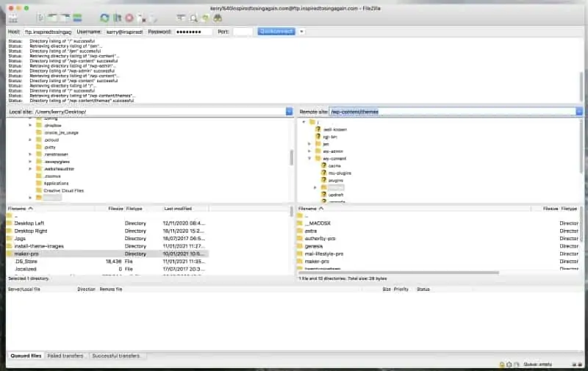Open the Site Manager icon

coord(15,18)
